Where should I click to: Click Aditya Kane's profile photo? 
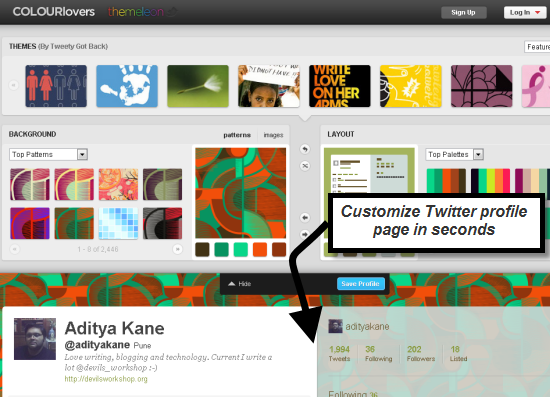(x=35, y=339)
